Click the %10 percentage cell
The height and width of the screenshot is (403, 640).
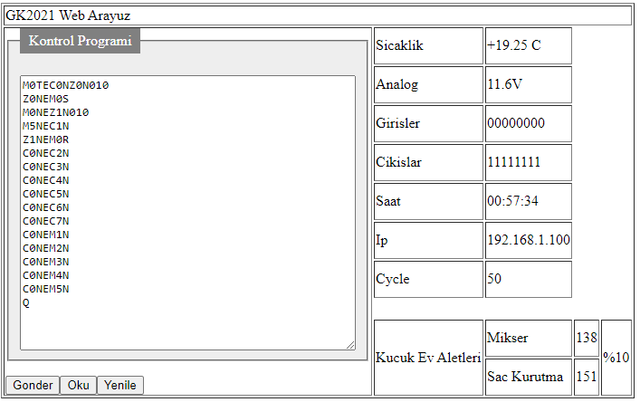(616, 358)
